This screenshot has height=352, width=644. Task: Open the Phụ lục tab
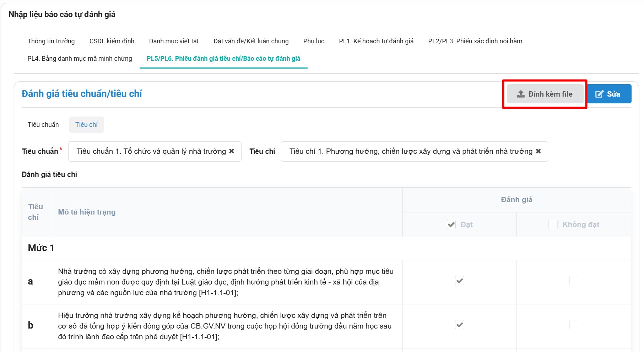[314, 41]
